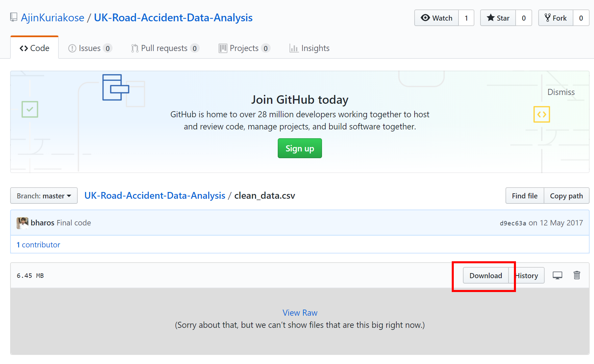Open Find file search
The image size is (594, 364).
click(x=524, y=196)
